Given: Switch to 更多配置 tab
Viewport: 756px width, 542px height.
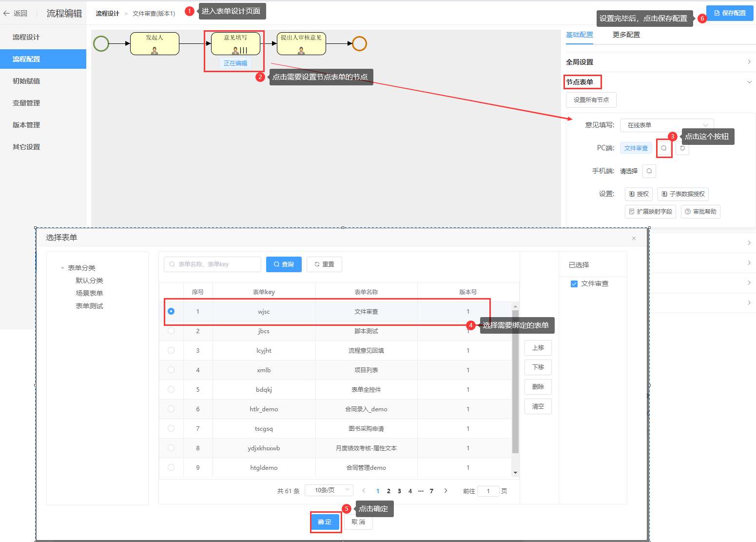Looking at the screenshot, I should pyautogui.click(x=626, y=35).
